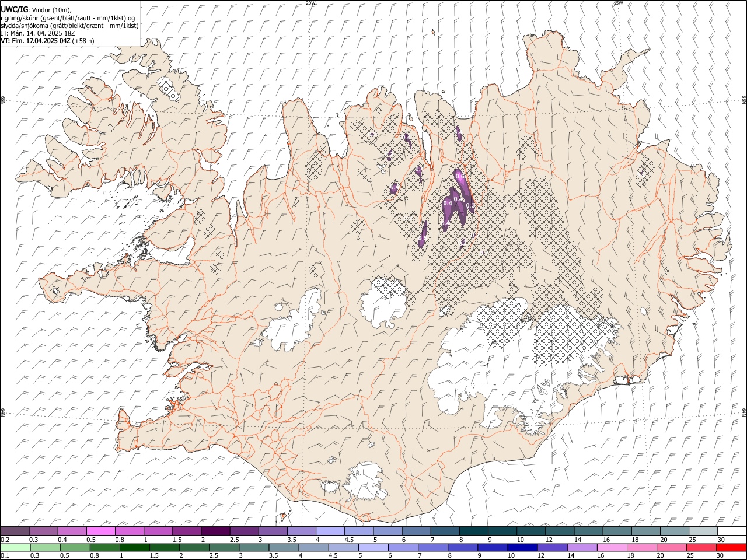
Task: Click the red swatch labeled 25 in lower legend
Action: tap(701, 547)
